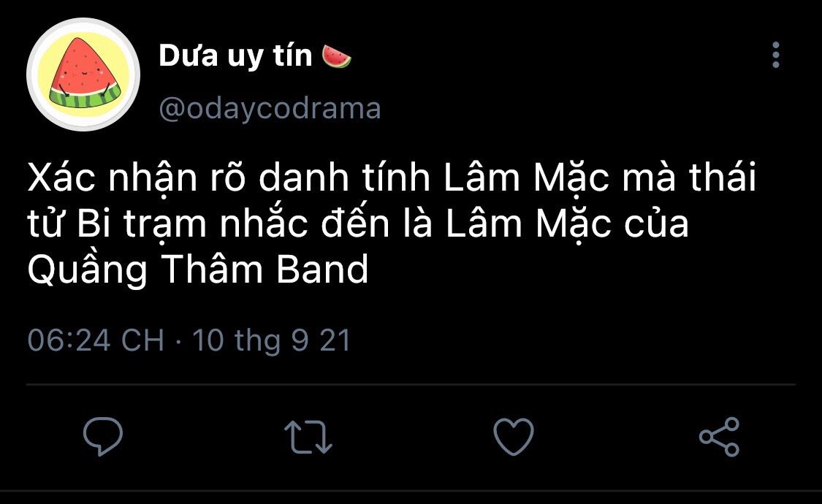The image size is (822, 504).
Task: Visit the @odaycodrama handle
Action: (270, 108)
